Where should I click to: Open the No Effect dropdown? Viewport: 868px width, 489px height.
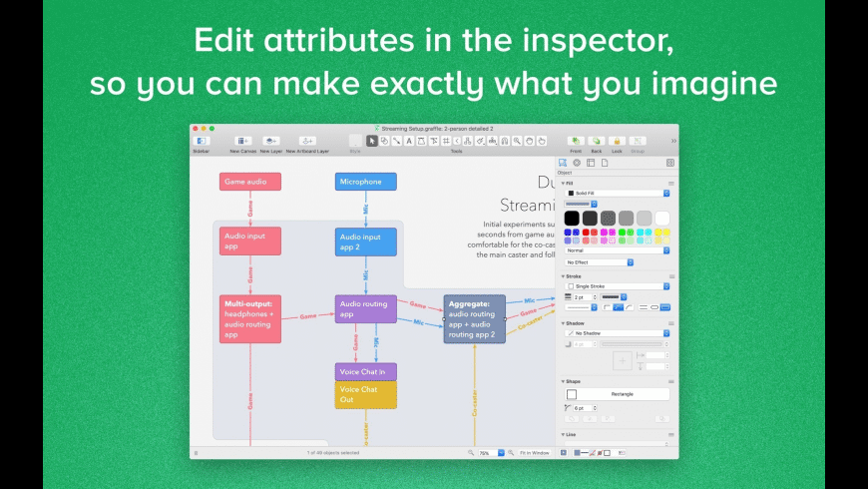point(599,262)
